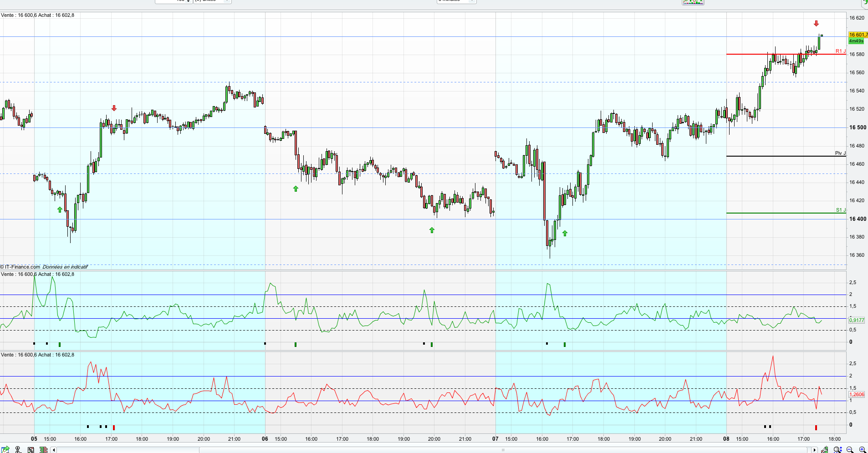Click the 16 500 price axis label
The width and height of the screenshot is (868, 453).
click(858, 127)
